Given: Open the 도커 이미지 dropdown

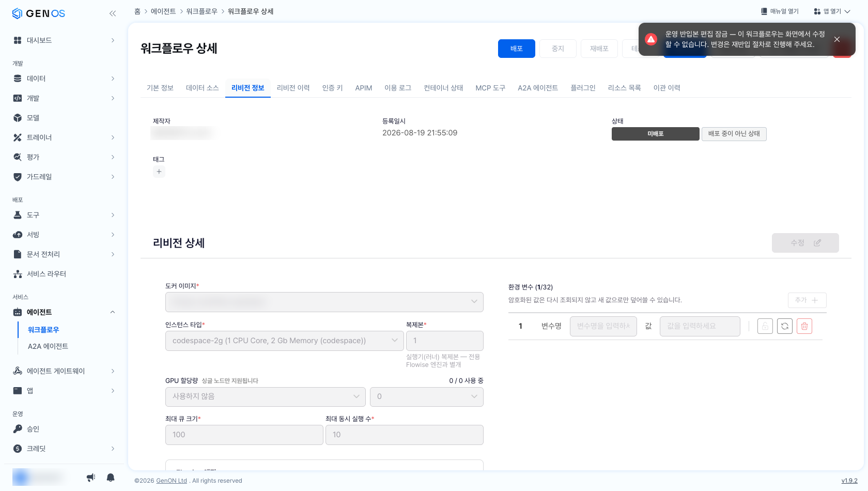Looking at the screenshot, I should click(324, 302).
